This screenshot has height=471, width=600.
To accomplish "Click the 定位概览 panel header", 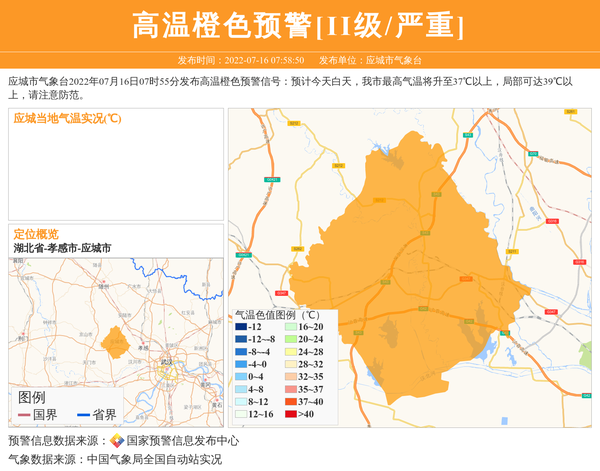I will [36, 234].
